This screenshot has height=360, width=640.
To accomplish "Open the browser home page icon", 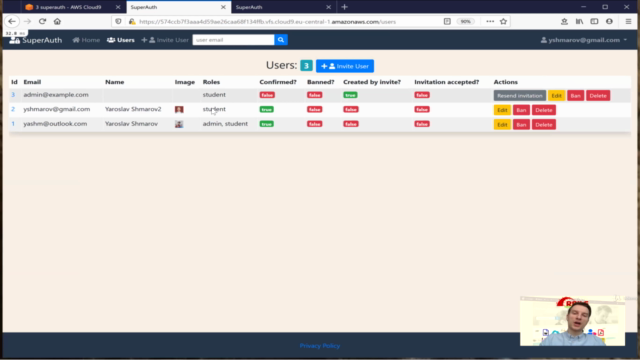I will pos(57,21).
